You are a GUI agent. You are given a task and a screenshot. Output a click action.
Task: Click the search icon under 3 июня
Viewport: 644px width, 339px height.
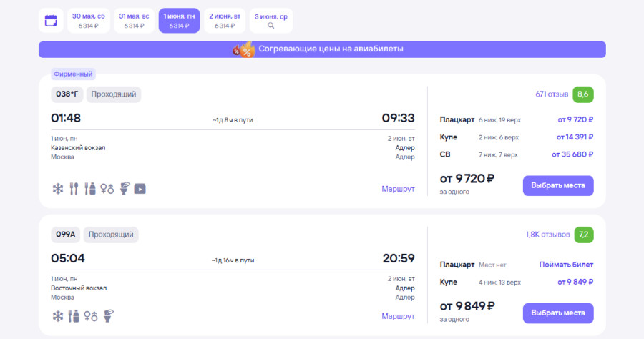pos(271,26)
